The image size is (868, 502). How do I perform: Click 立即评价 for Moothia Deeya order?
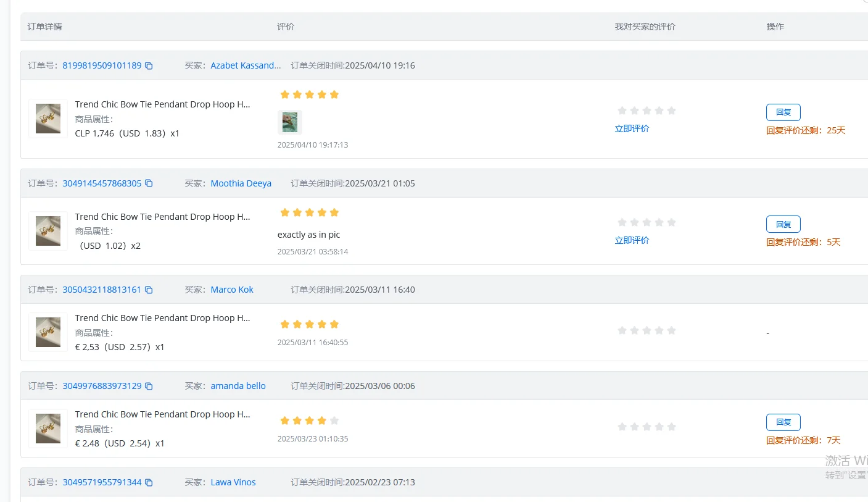coord(632,240)
